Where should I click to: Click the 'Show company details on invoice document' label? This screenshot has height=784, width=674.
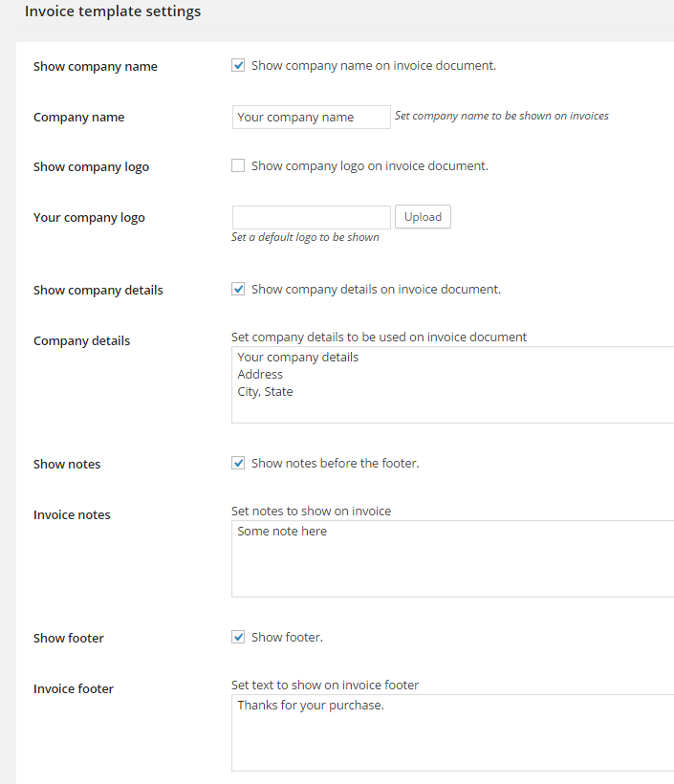click(x=376, y=289)
